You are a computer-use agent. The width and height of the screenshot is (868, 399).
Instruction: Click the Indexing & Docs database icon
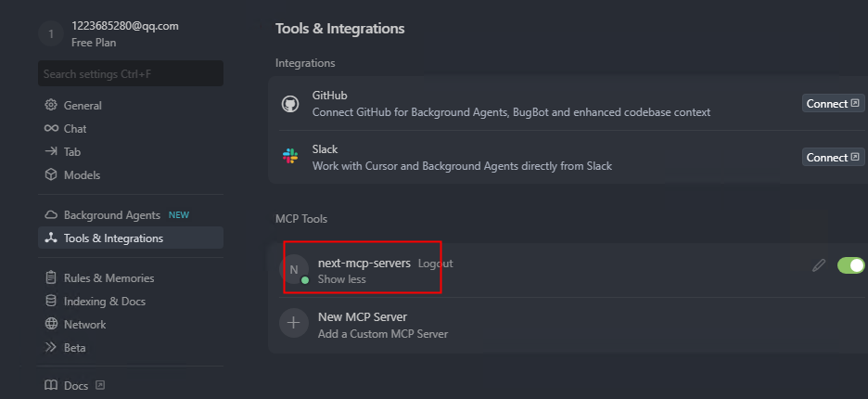pos(51,302)
